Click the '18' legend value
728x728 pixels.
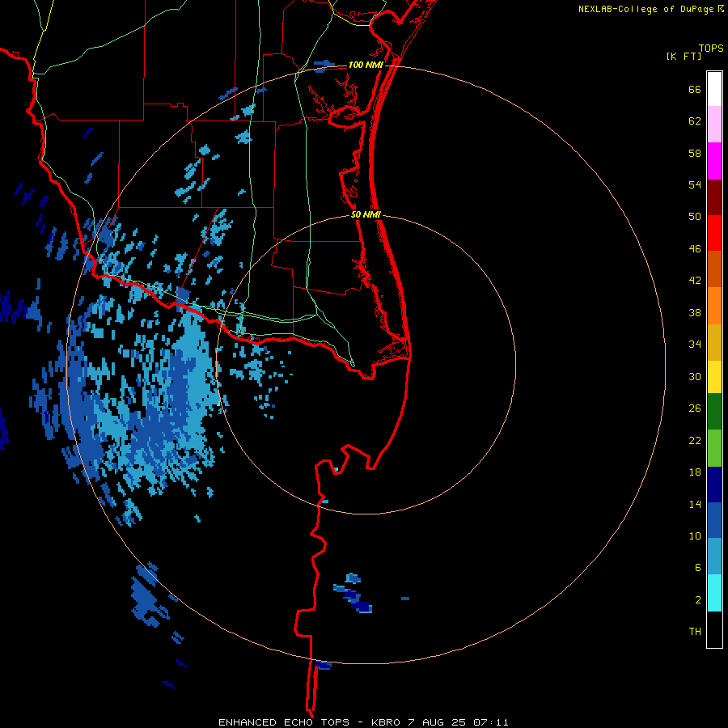(x=695, y=472)
